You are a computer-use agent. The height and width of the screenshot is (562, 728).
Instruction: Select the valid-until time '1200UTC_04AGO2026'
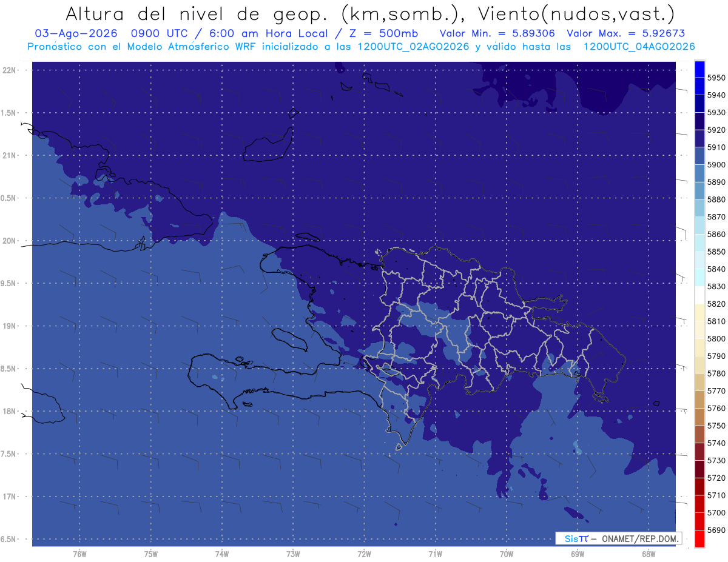[639, 47]
